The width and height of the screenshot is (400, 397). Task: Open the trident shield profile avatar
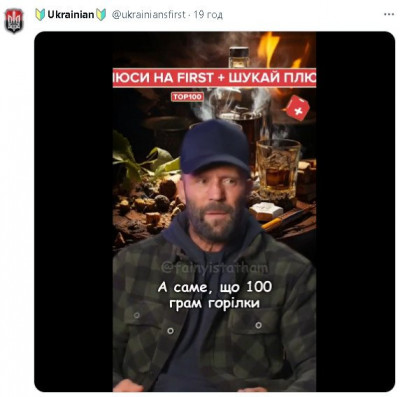click(14, 21)
